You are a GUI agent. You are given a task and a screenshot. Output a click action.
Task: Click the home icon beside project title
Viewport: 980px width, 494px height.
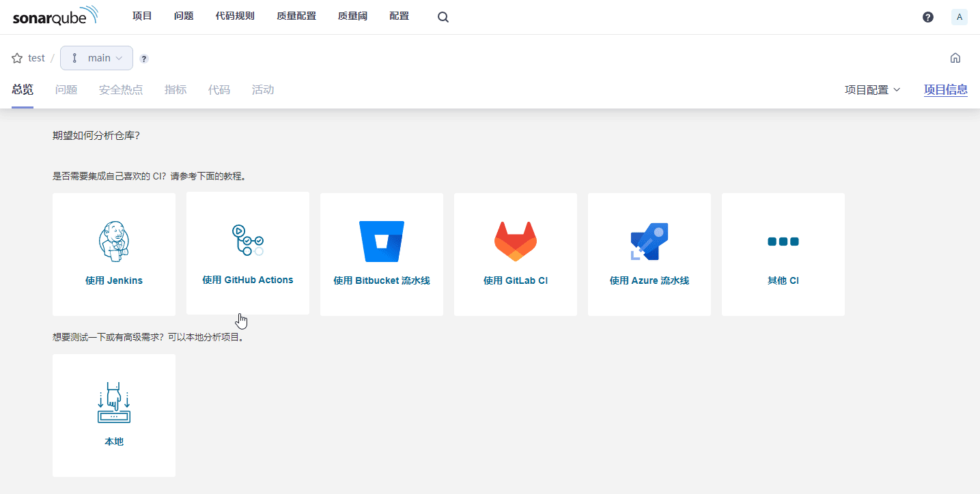pos(955,58)
